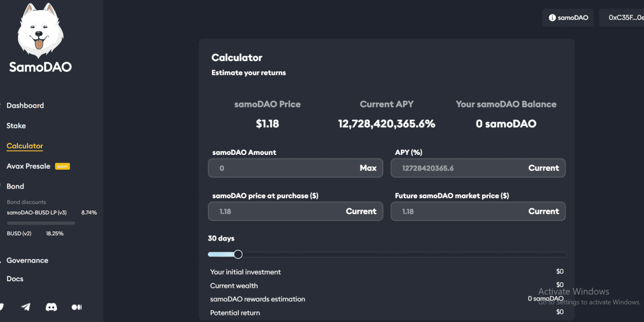This screenshot has width=644, height=322.
Task: Click the 'Potential return' row label
Action: 235,313
